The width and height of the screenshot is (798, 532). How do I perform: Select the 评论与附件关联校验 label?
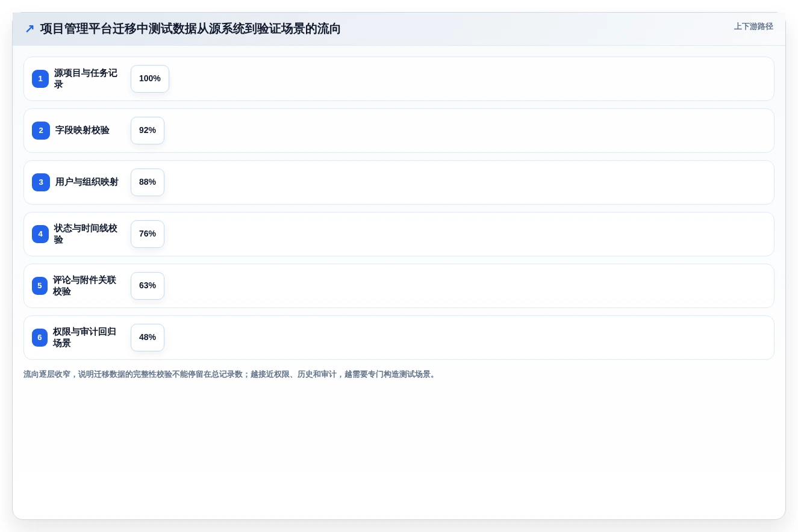(x=85, y=286)
